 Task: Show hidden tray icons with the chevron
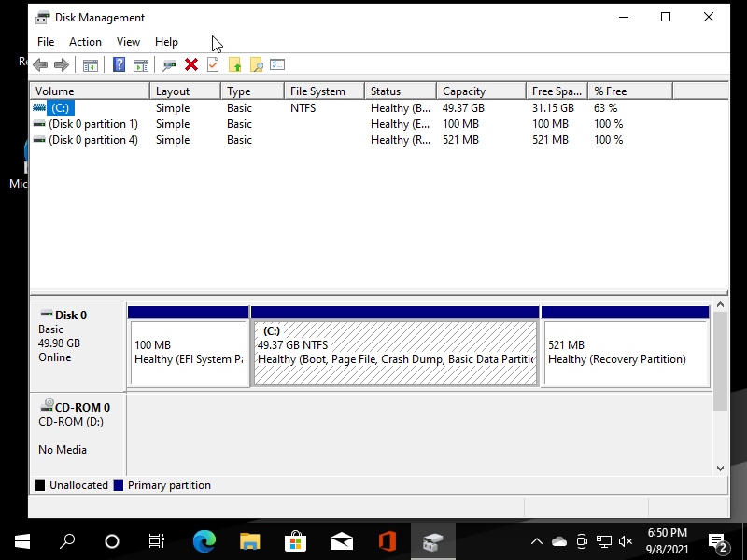(537, 541)
